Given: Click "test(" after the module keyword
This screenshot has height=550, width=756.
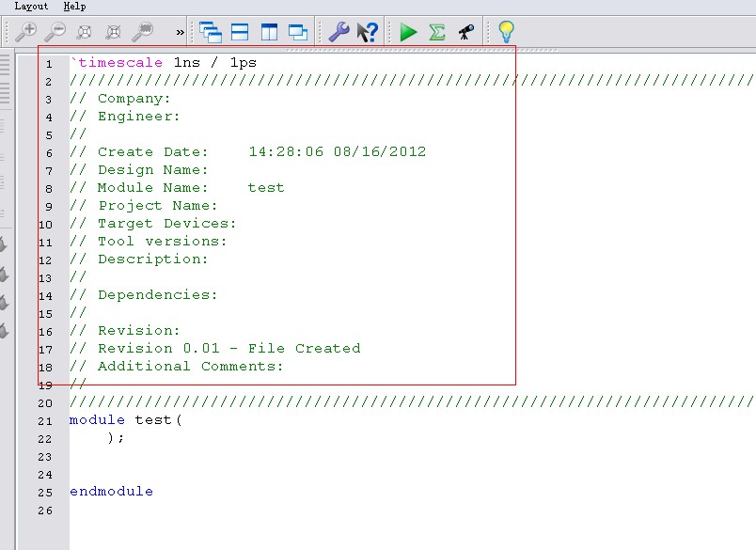Looking at the screenshot, I should coord(158,420).
